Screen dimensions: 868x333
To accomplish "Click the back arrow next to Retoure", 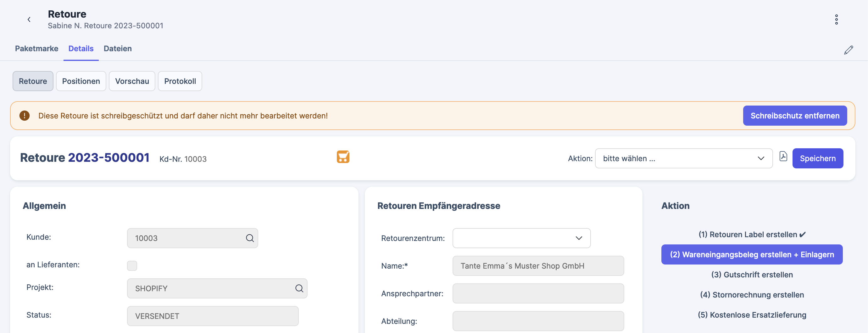I will [29, 19].
